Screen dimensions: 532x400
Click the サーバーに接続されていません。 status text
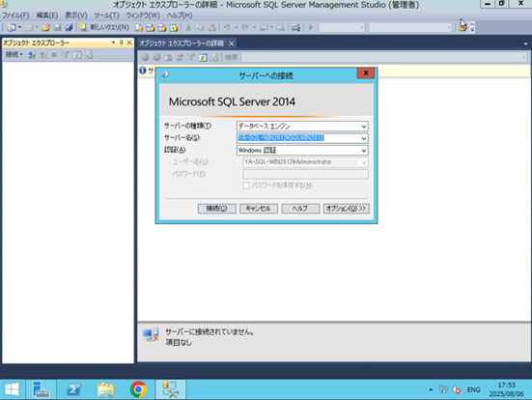click(x=210, y=331)
